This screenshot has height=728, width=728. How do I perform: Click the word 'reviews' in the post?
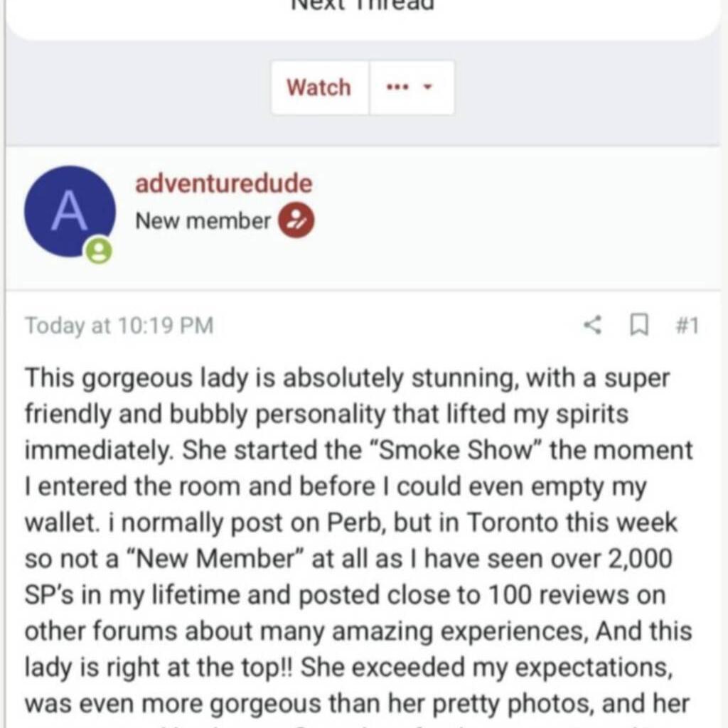click(x=550, y=596)
